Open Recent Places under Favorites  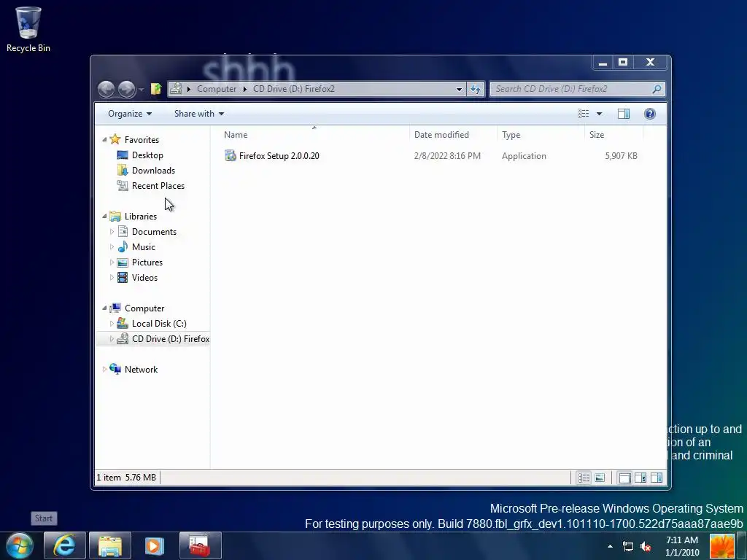tap(158, 186)
